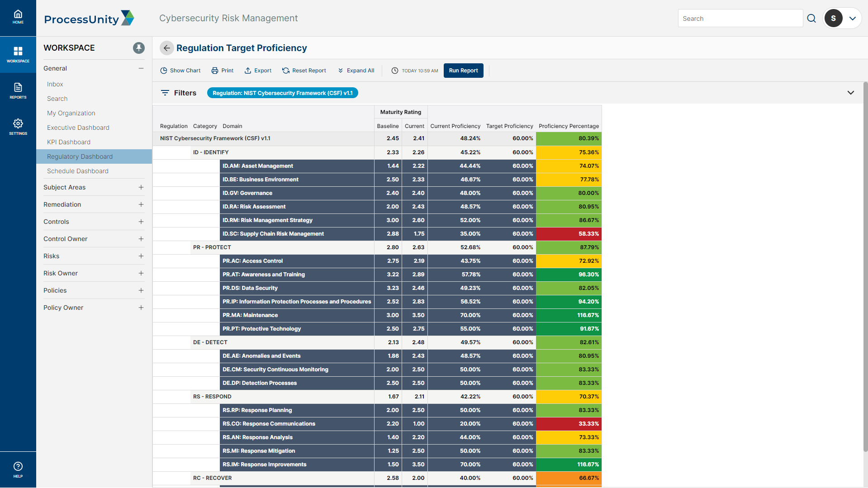This screenshot has width=868, height=488.
Task: Pin the Workspace panel
Action: tap(138, 47)
